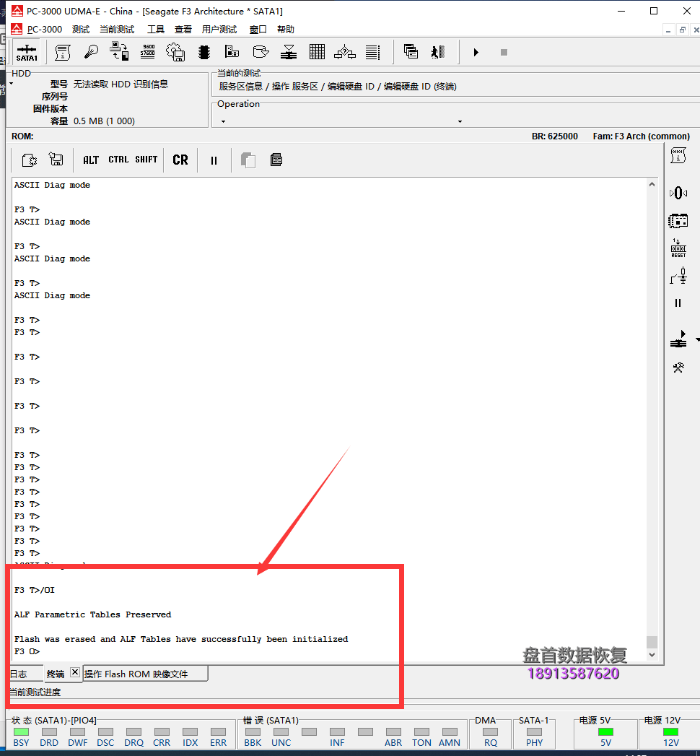Click the disk drive toolbar icon
The image size is (700, 756).
click(x=260, y=51)
